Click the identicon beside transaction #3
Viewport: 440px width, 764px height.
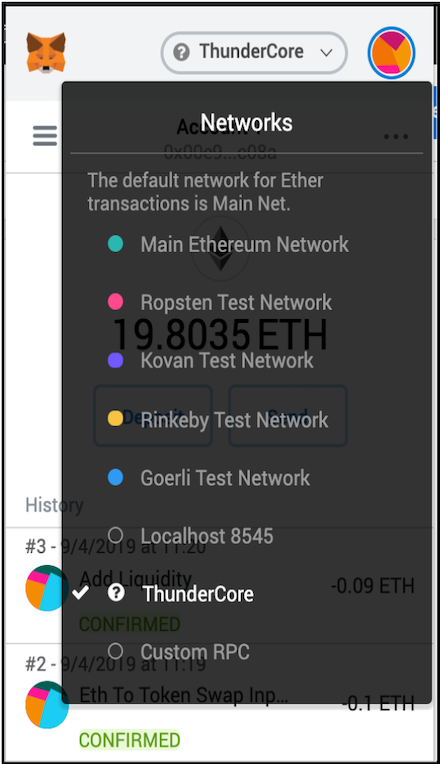tap(47, 588)
